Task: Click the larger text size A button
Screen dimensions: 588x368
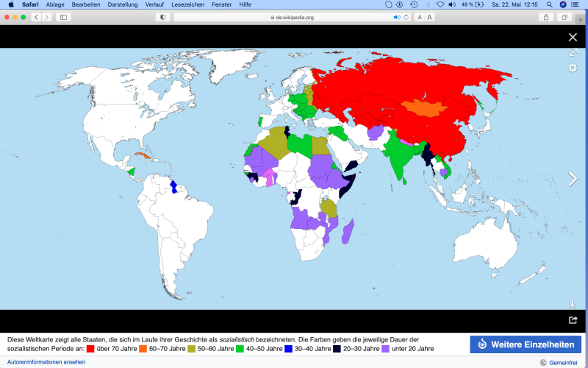Action: coord(430,17)
